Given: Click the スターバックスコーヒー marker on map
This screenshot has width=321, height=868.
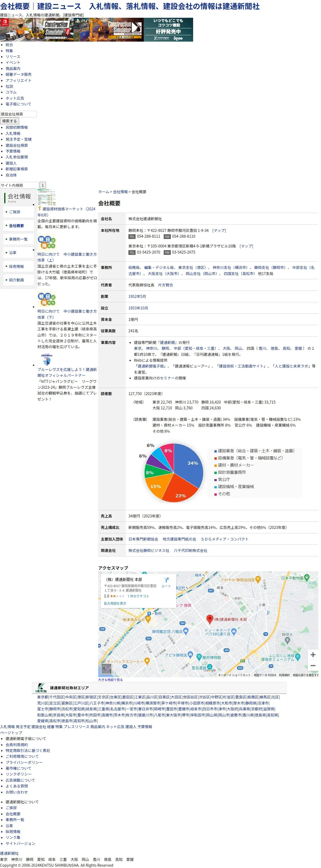Looking at the screenshot, I should point(147,661).
